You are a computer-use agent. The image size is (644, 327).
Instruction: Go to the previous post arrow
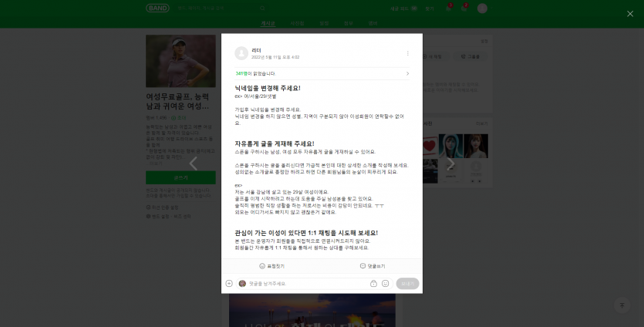coord(194,163)
